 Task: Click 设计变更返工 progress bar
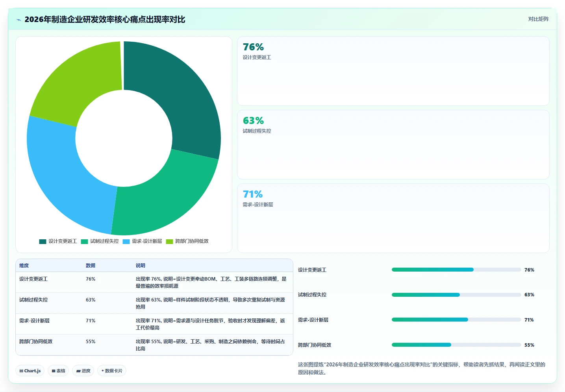tap(456, 270)
